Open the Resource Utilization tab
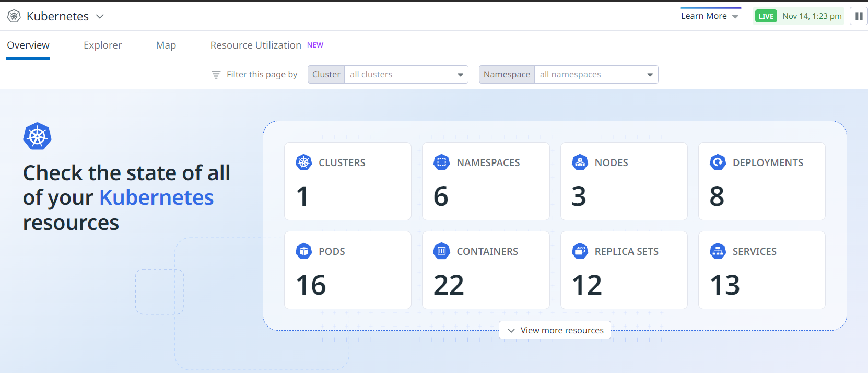This screenshot has width=868, height=373. tap(256, 45)
